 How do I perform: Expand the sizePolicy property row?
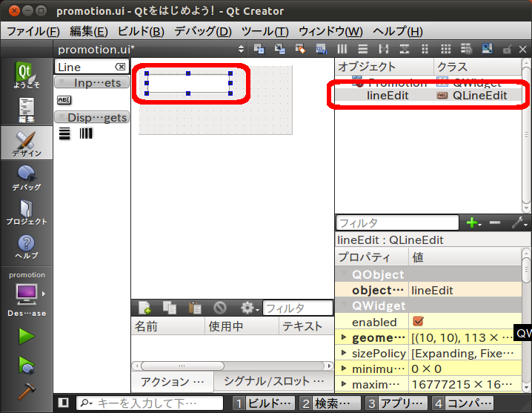tap(343, 353)
